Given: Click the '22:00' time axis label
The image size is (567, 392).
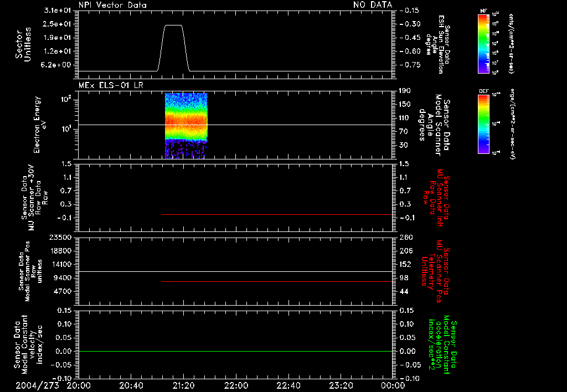Looking at the screenshot, I should click(236, 385).
